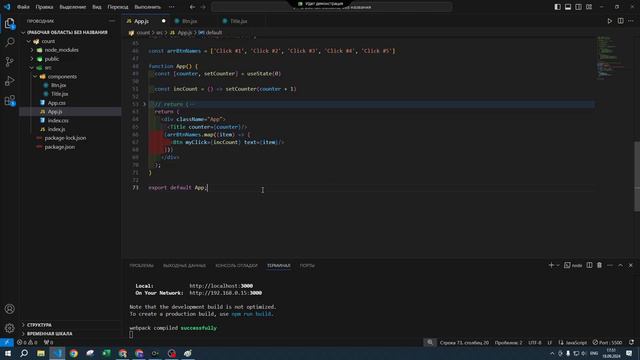Click the editor vertical scrollbar
The image size is (640, 360).
click(x=637, y=176)
